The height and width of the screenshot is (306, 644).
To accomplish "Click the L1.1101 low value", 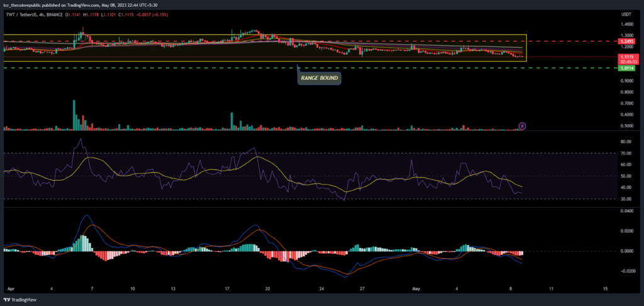I will pos(108,15).
